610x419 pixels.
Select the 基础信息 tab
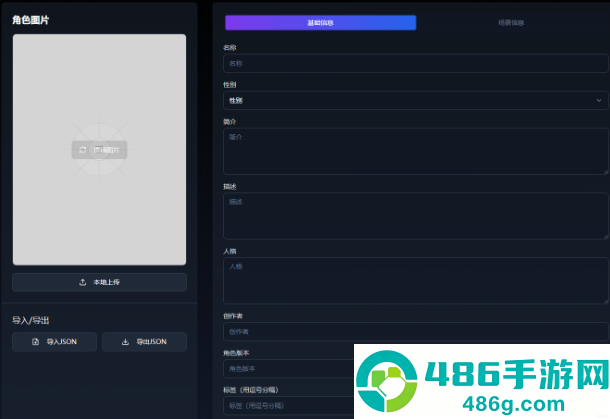pos(321,23)
